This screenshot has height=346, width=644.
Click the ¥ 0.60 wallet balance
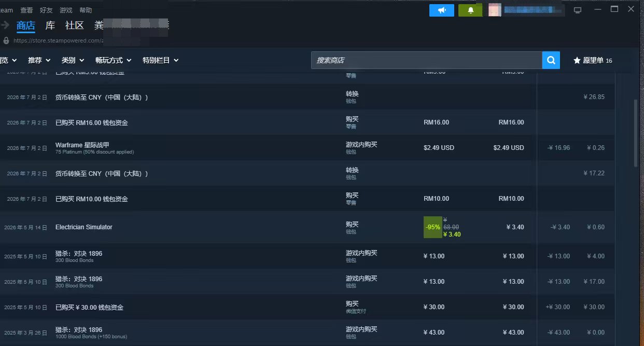pyautogui.click(x=596, y=227)
